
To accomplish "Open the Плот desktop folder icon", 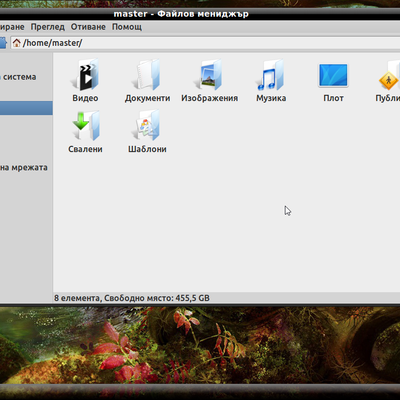I will [333, 75].
